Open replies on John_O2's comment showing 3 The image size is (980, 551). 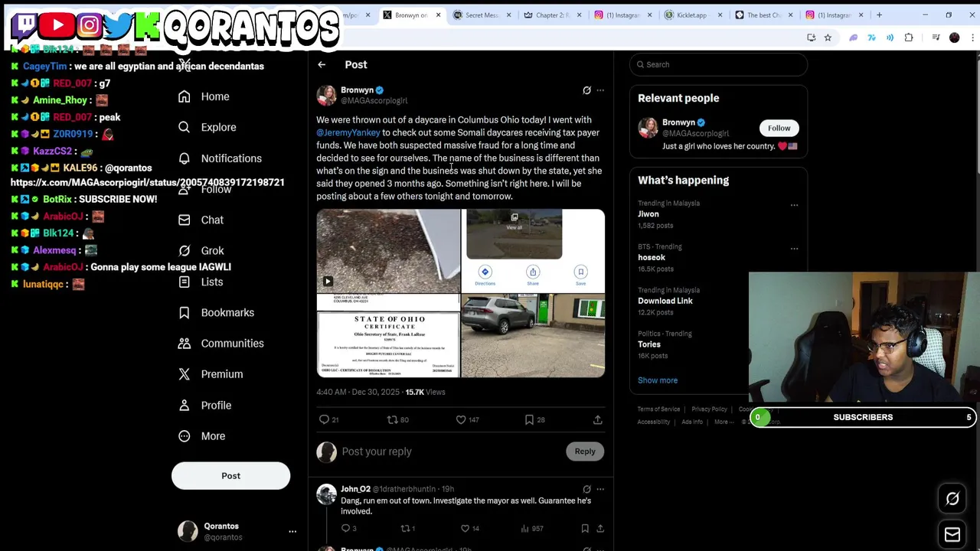(349, 528)
